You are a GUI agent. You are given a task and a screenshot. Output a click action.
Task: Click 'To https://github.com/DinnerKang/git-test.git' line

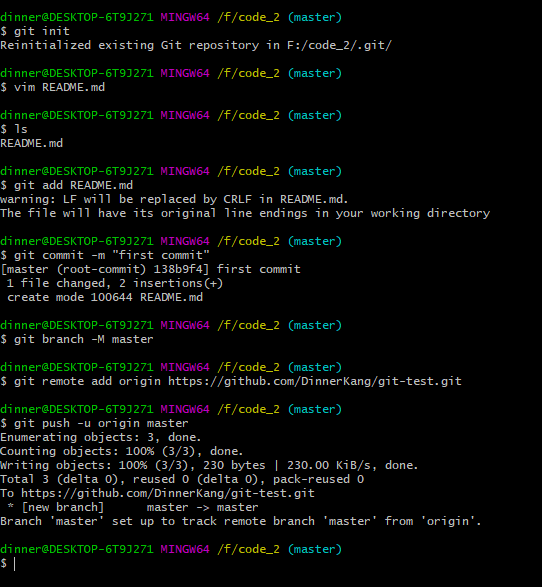(x=157, y=493)
